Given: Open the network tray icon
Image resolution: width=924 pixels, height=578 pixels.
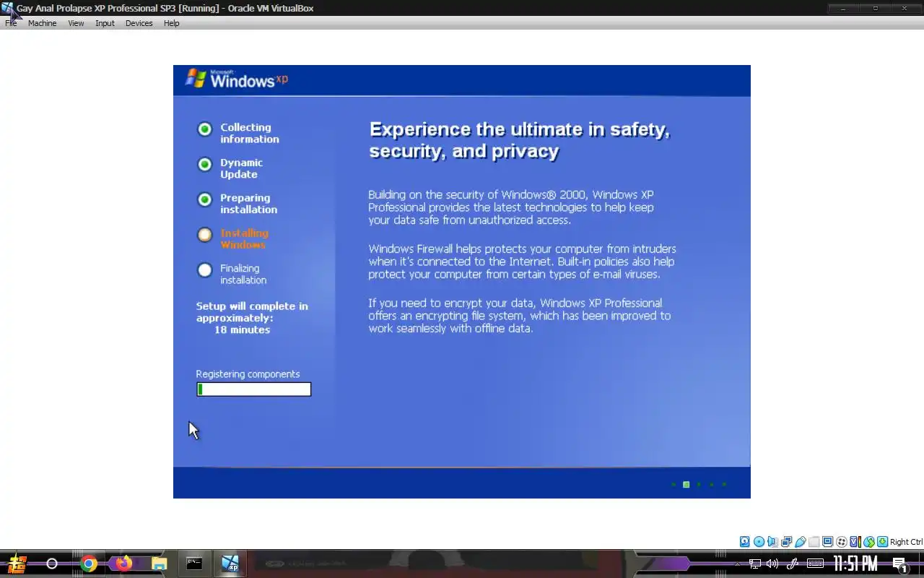Looking at the screenshot, I should click(755, 564).
